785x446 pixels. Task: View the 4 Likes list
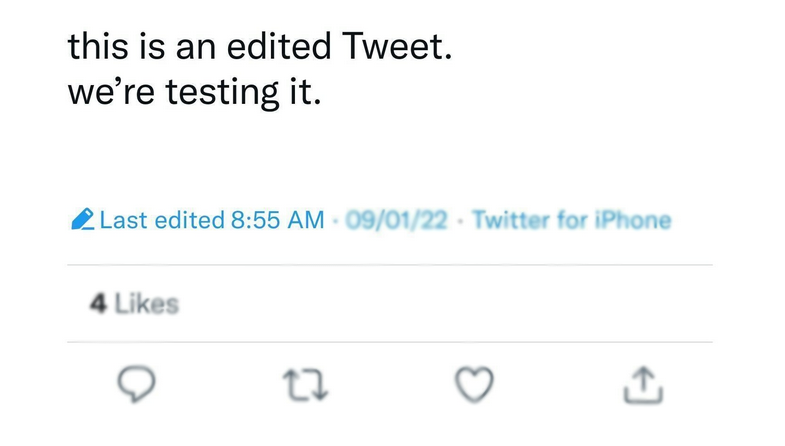[x=134, y=304]
